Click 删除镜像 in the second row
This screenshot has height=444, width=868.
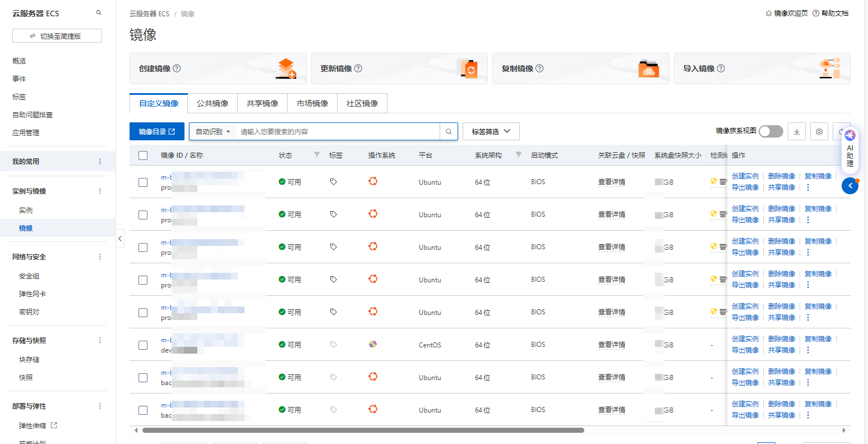(x=782, y=209)
